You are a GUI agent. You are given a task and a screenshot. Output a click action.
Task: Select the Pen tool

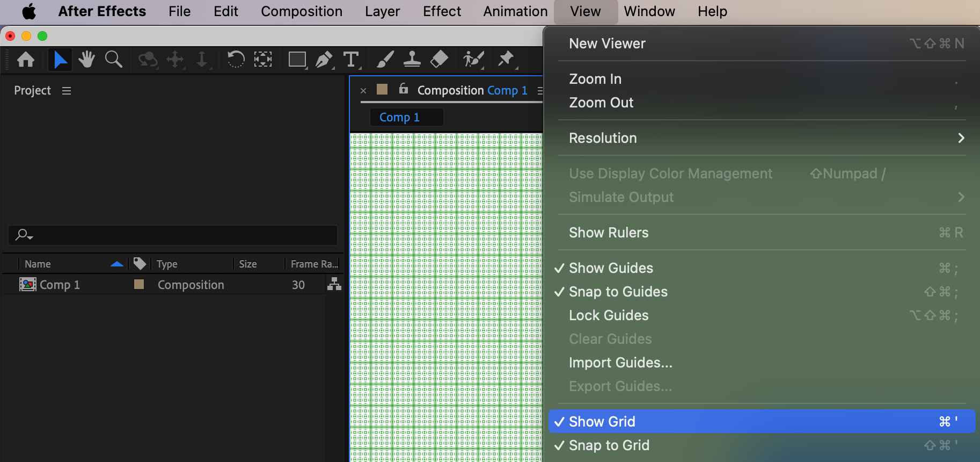[324, 59]
